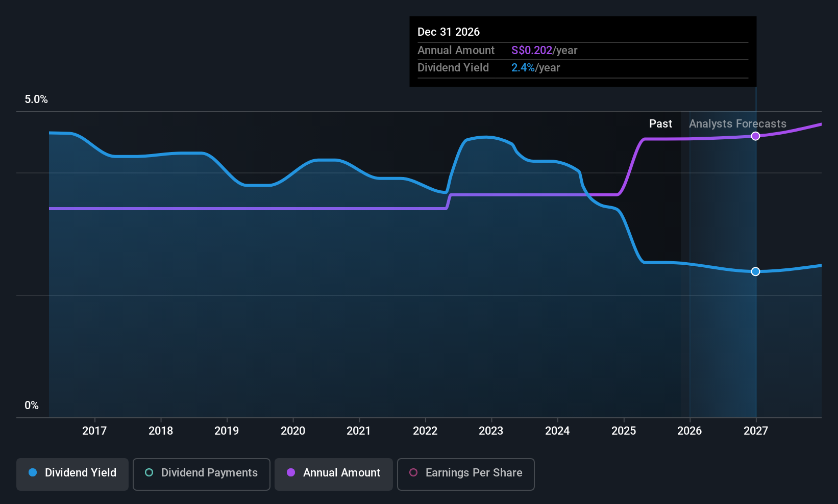Click the blue dot in Dividend Yield legend
Viewport: 838px width, 504px height.
pos(33,473)
